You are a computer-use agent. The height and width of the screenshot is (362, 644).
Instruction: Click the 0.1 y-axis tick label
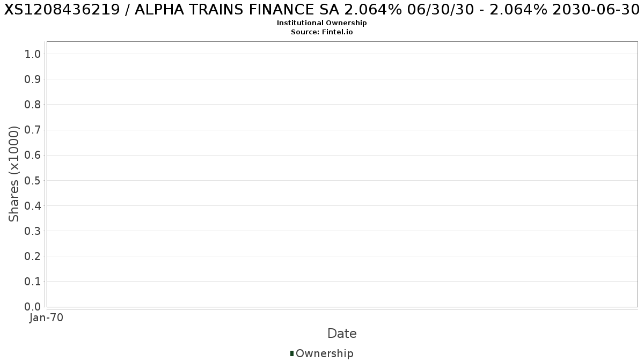click(33, 282)
